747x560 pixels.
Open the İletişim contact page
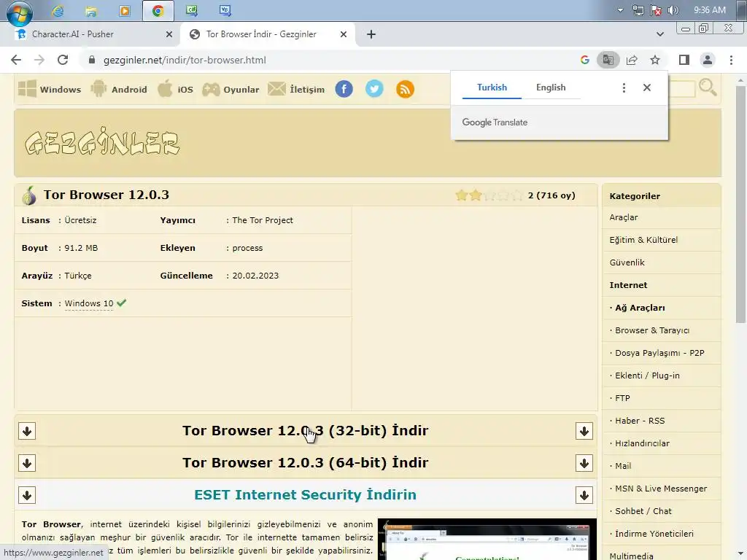pyautogui.click(x=296, y=89)
